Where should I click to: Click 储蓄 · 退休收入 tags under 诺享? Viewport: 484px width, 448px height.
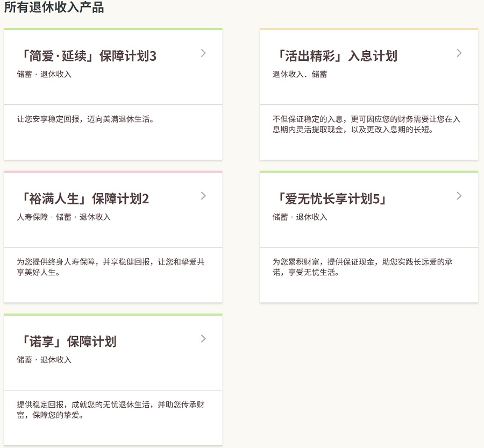pos(44,360)
